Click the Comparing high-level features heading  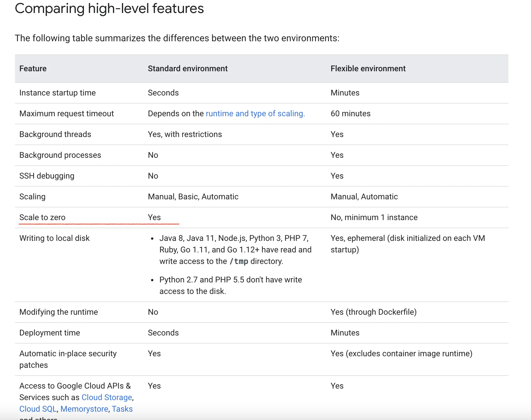coord(109,9)
